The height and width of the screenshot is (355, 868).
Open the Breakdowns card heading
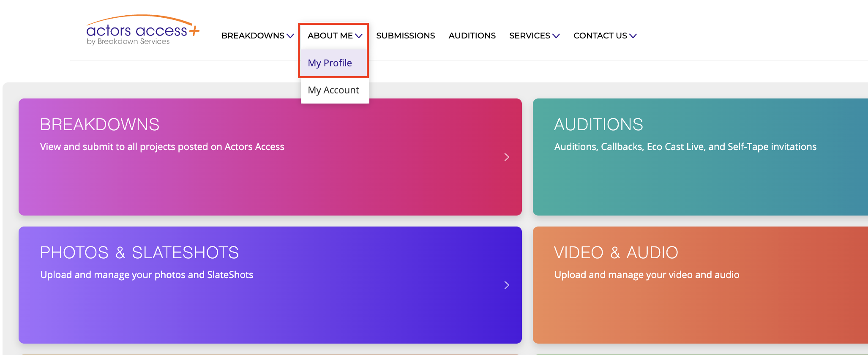(100, 125)
